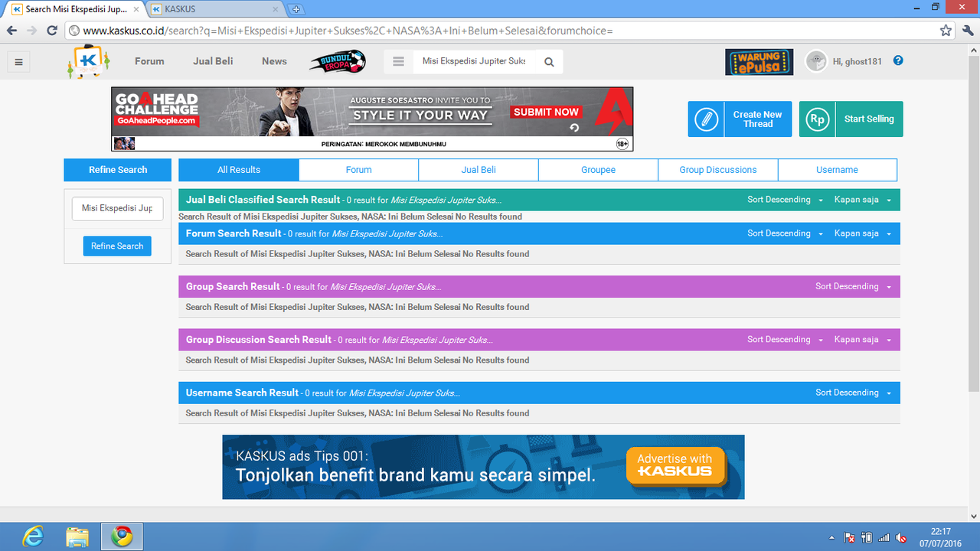Select the Username results tab
This screenshot has height=551, width=980.
point(837,170)
